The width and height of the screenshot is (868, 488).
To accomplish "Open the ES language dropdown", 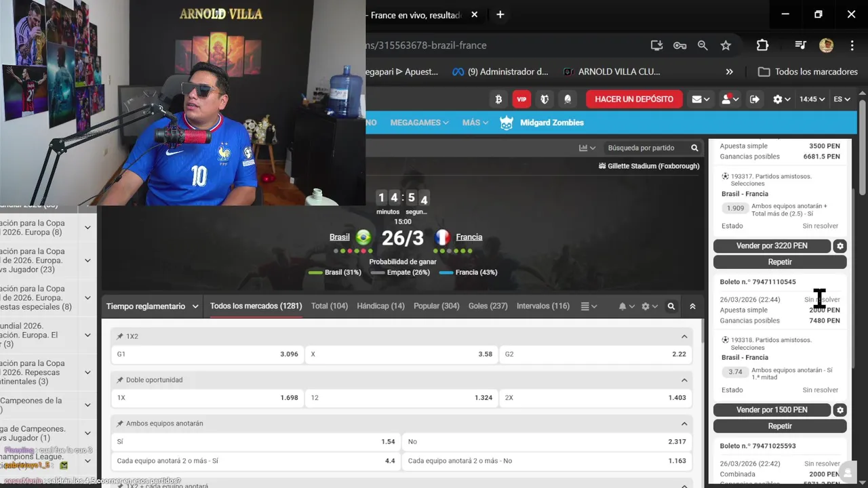I will 842,99.
